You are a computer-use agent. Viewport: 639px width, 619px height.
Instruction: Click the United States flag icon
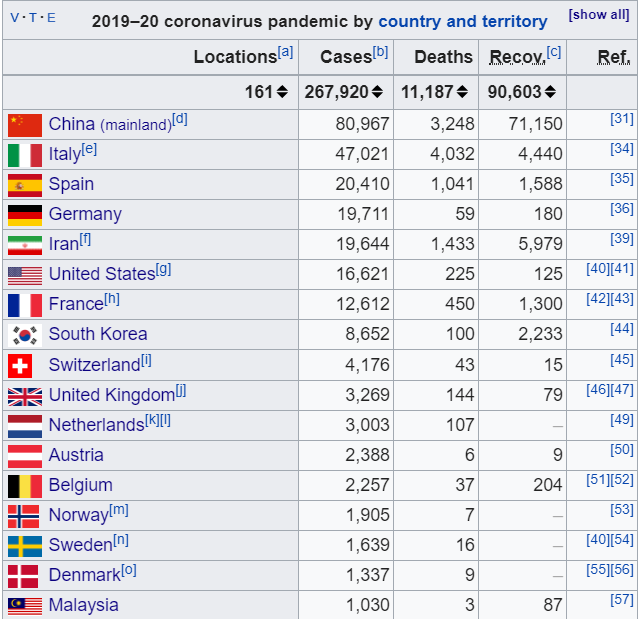[x=25, y=275]
